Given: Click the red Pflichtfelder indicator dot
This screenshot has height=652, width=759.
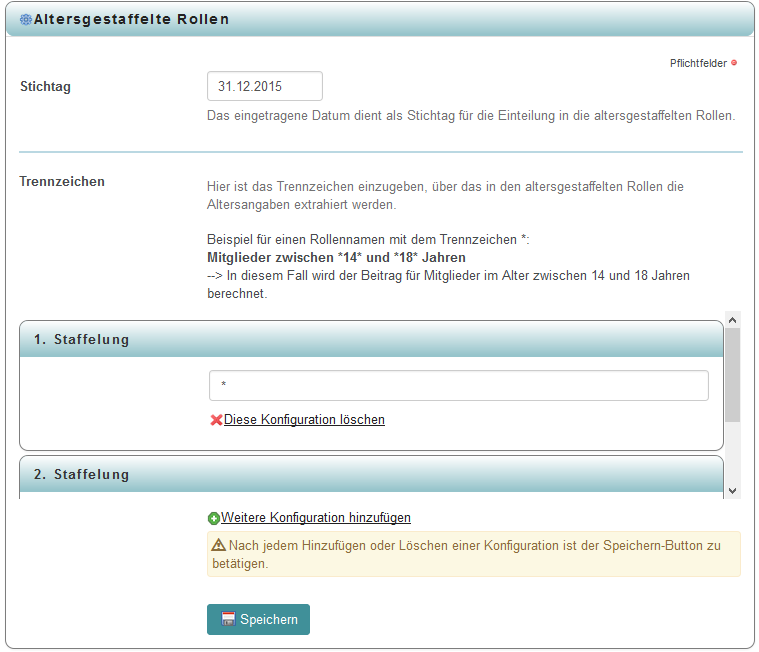Looking at the screenshot, I should click(x=734, y=63).
